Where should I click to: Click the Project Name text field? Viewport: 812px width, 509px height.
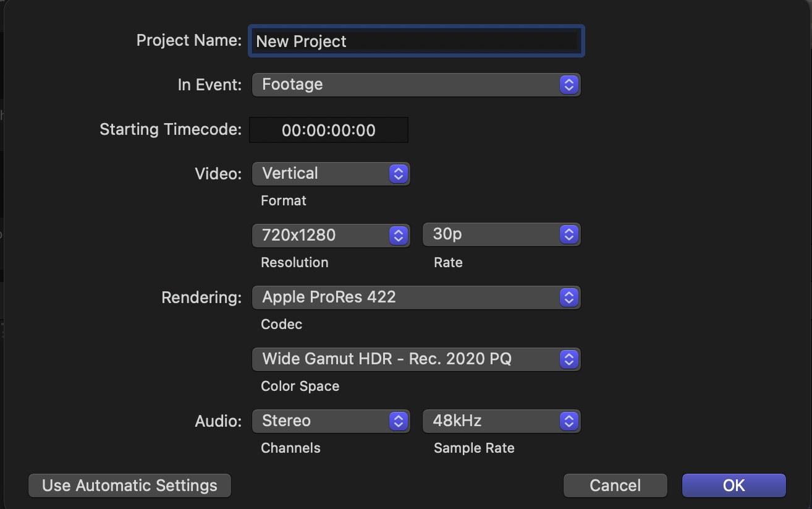416,41
